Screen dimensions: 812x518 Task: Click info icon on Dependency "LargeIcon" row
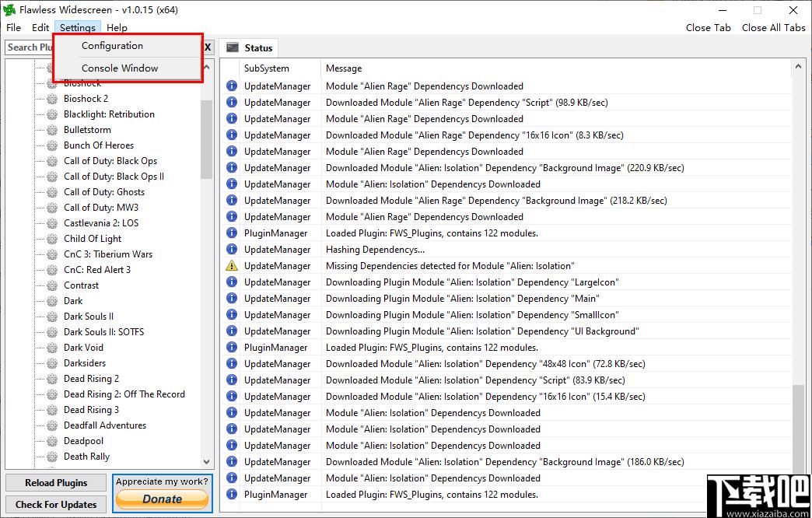pos(232,282)
